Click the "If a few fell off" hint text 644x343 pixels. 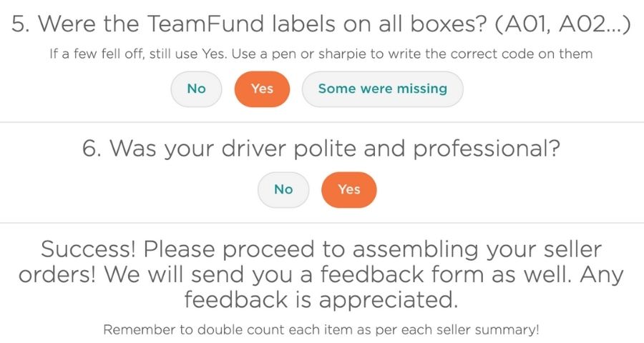point(321,54)
